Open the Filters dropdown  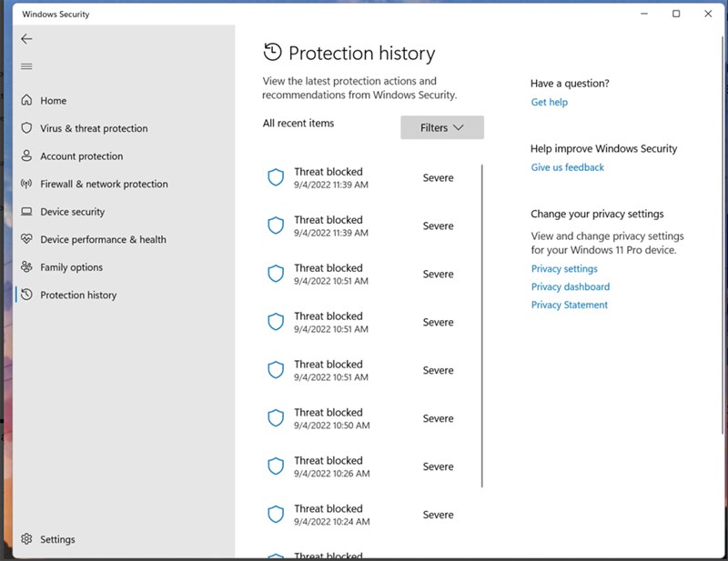pyautogui.click(x=441, y=127)
